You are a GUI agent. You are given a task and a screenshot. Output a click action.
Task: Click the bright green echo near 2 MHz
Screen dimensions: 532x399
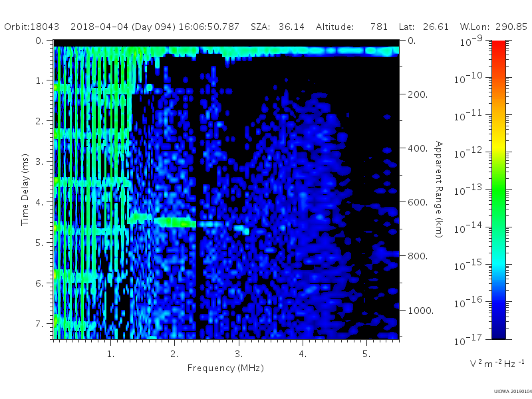coord(175,223)
